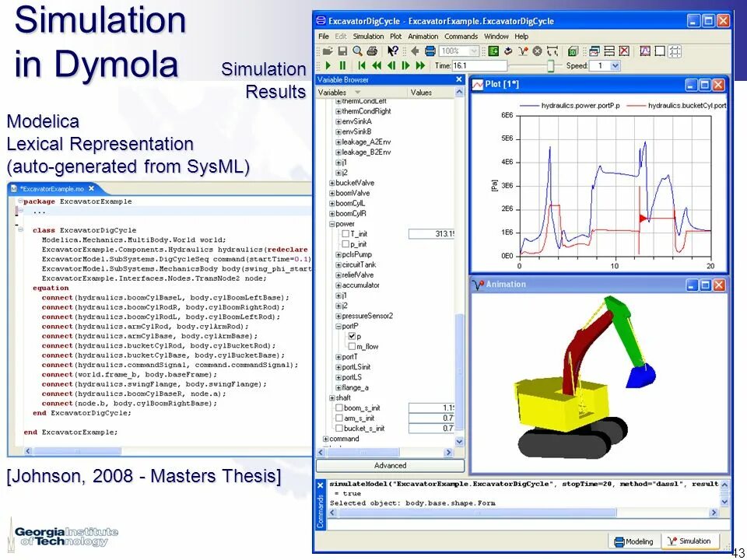Click the red X close window toolbar icon
747x560 pixels.
(x=624, y=51)
